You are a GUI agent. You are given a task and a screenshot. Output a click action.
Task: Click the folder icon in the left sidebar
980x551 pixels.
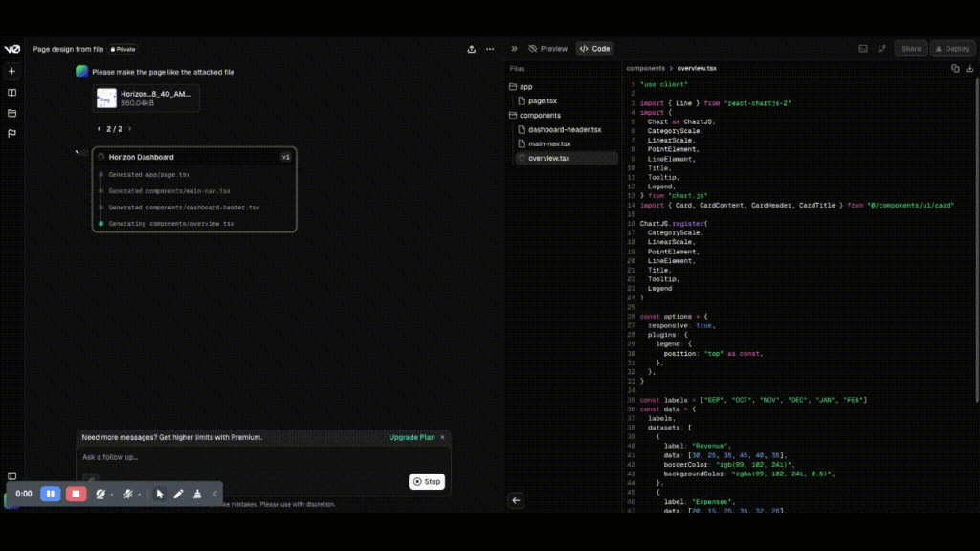(11, 114)
